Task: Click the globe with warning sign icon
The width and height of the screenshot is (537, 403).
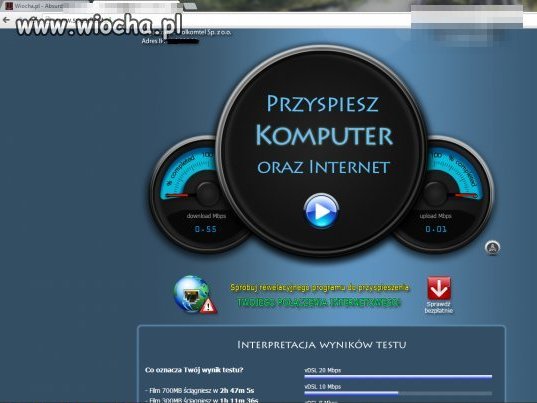Action: 195,295
